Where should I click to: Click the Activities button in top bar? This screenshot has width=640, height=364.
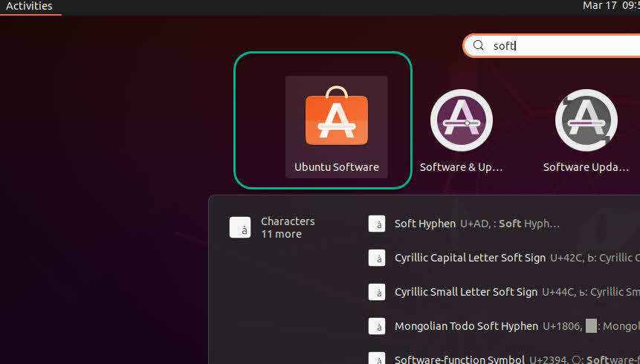[29, 7]
